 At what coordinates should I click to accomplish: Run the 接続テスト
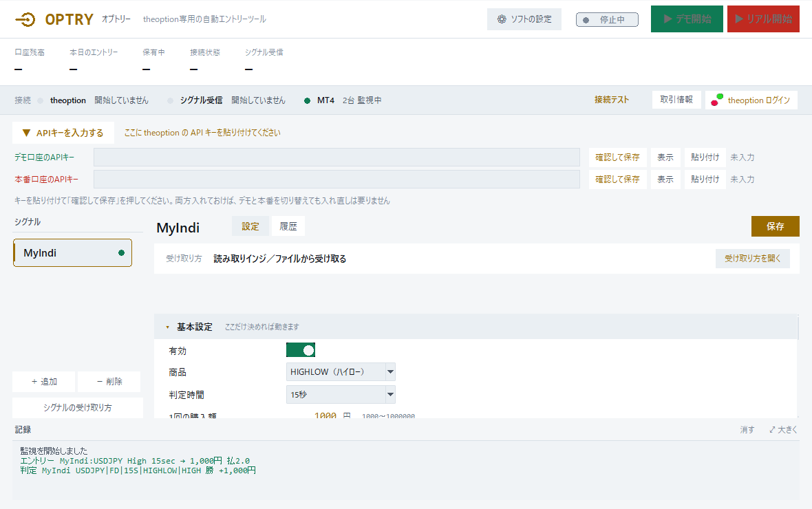pyautogui.click(x=612, y=100)
